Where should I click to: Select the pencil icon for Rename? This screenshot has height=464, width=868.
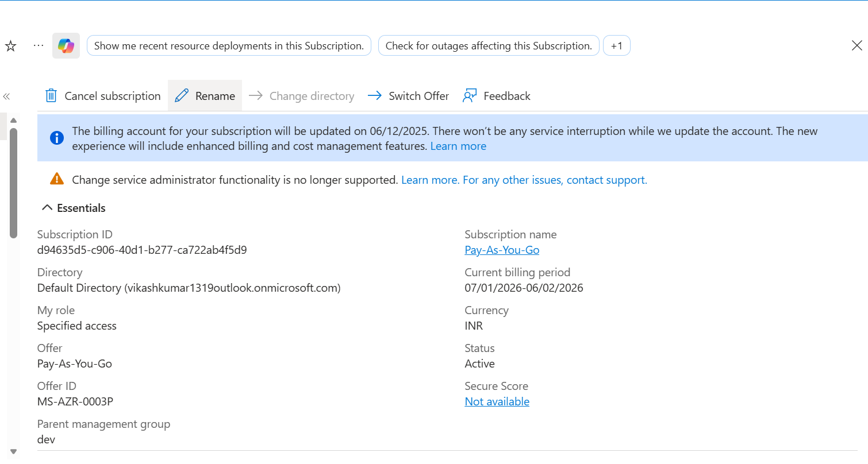(x=183, y=95)
